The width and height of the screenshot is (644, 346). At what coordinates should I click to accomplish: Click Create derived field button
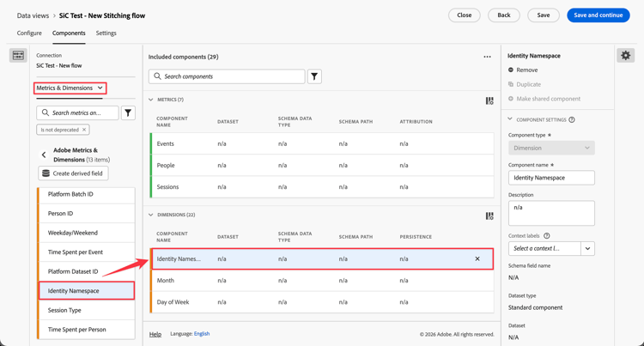(x=74, y=173)
